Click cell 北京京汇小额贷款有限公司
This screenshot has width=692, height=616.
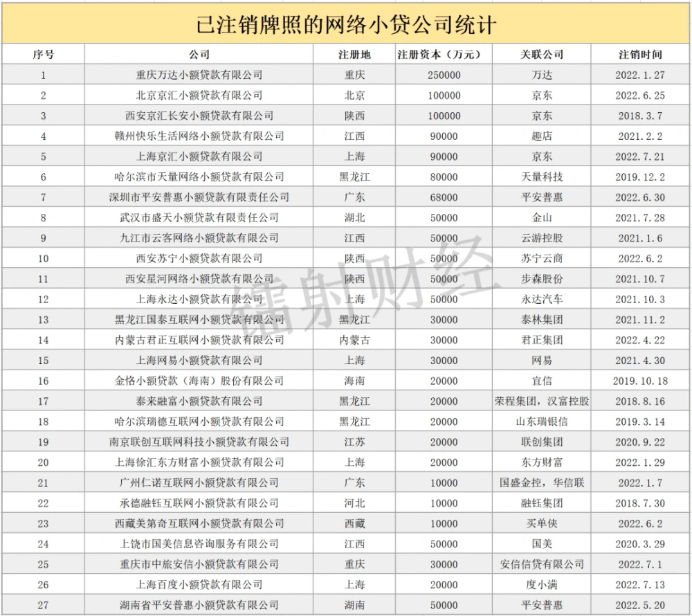(199, 96)
